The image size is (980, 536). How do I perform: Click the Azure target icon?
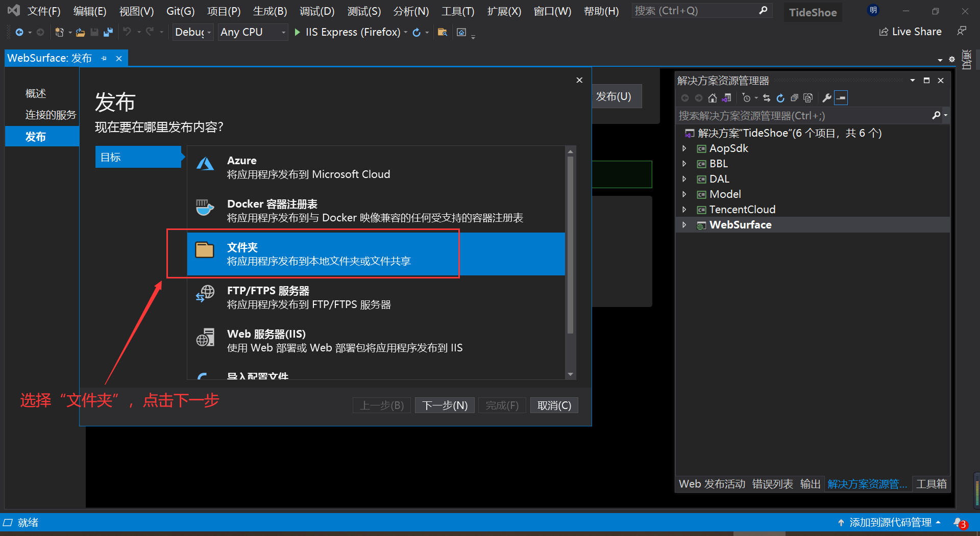click(205, 164)
